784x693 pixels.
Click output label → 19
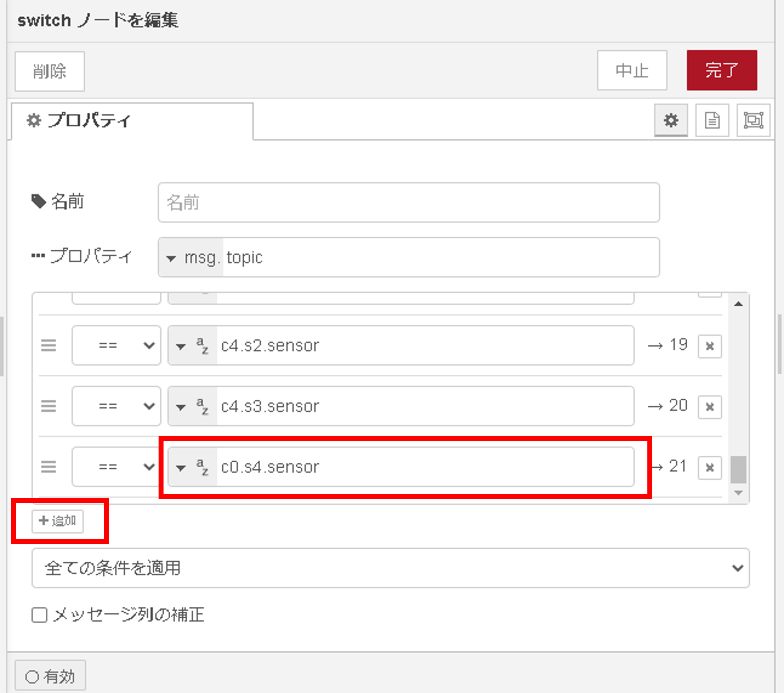(668, 345)
